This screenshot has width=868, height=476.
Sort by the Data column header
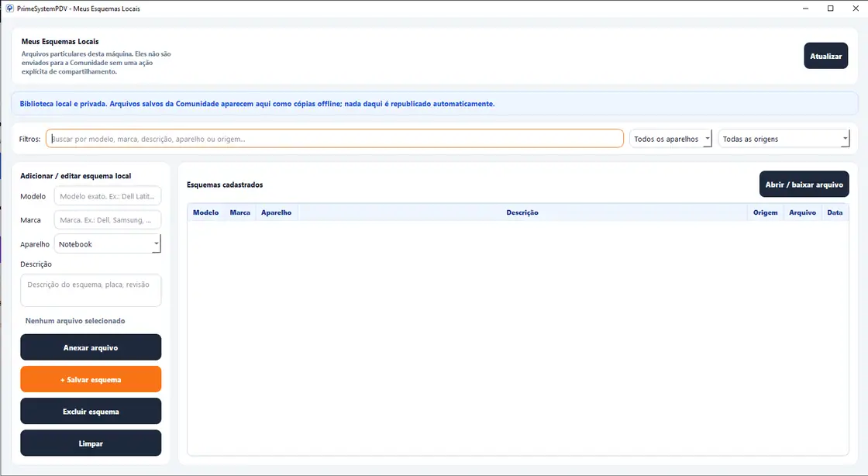tap(835, 212)
